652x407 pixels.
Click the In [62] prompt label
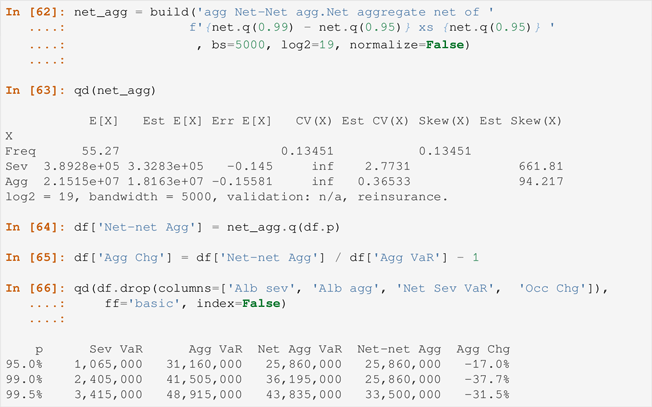pos(35,12)
